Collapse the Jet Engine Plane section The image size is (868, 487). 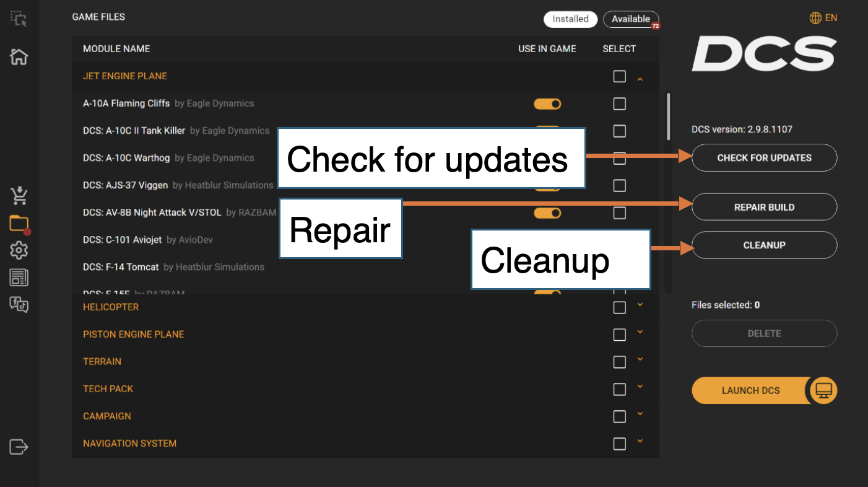pyautogui.click(x=640, y=79)
